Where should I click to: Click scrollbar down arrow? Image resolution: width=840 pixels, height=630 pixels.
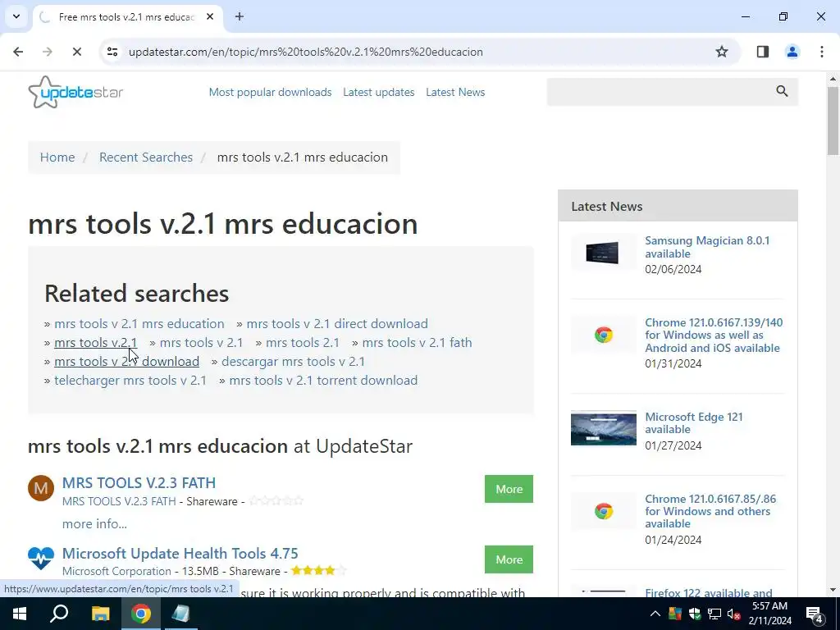833,591
